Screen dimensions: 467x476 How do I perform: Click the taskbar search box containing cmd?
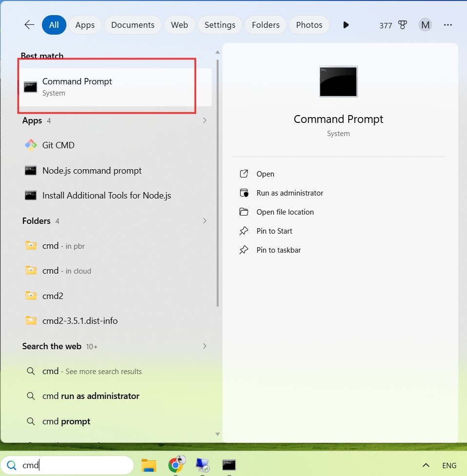[x=67, y=465]
